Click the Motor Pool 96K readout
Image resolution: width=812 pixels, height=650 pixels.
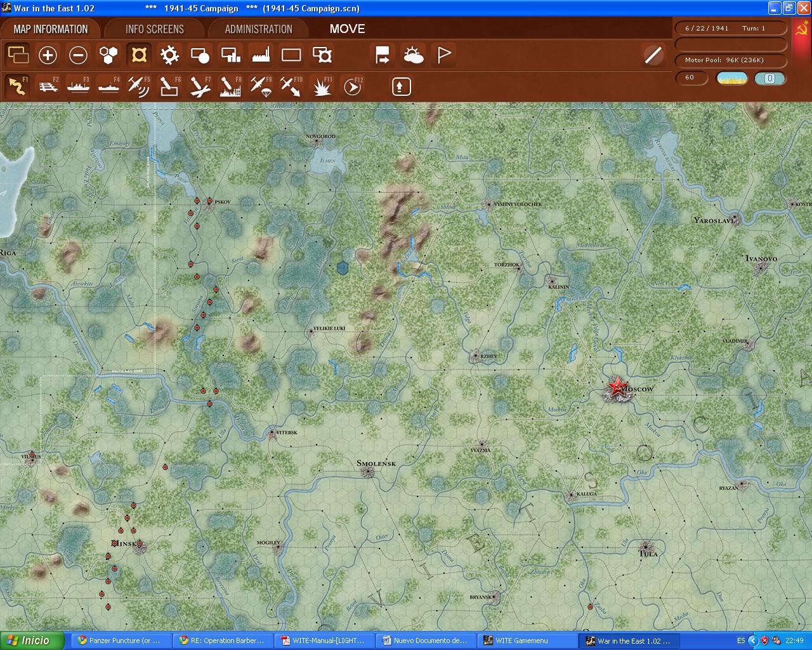tap(730, 60)
